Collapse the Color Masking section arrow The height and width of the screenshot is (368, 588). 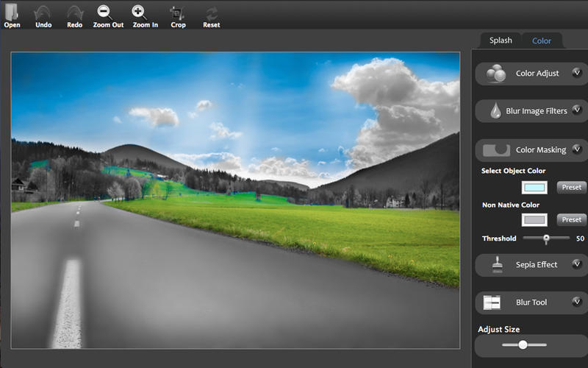577,149
